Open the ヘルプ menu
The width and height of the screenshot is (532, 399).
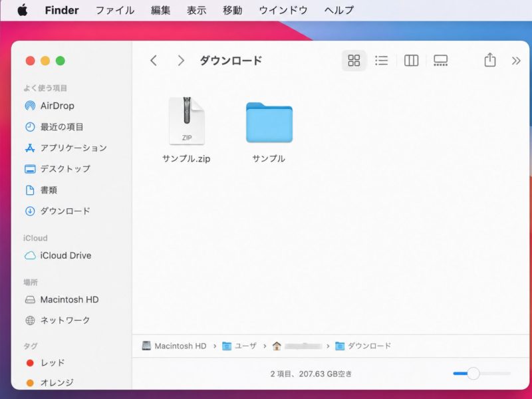(x=339, y=10)
